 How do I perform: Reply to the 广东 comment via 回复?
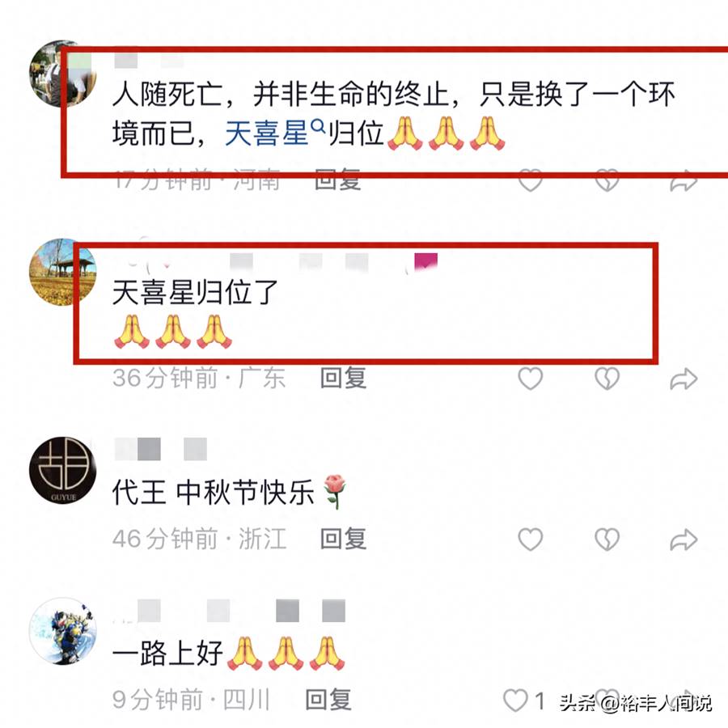coord(343,378)
